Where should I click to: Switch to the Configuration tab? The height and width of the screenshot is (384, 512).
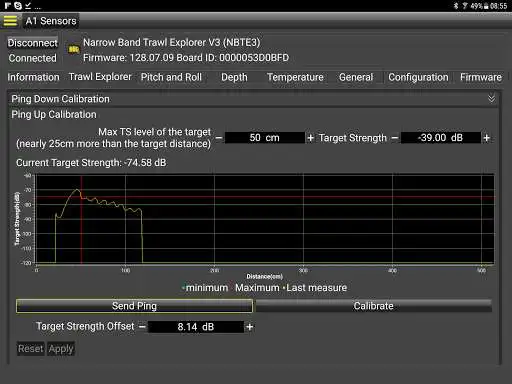point(418,77)
